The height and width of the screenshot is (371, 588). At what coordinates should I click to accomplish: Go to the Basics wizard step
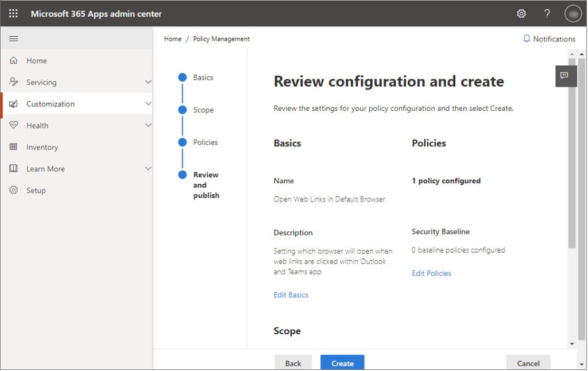pyautogui.click(x=203, y=78)
